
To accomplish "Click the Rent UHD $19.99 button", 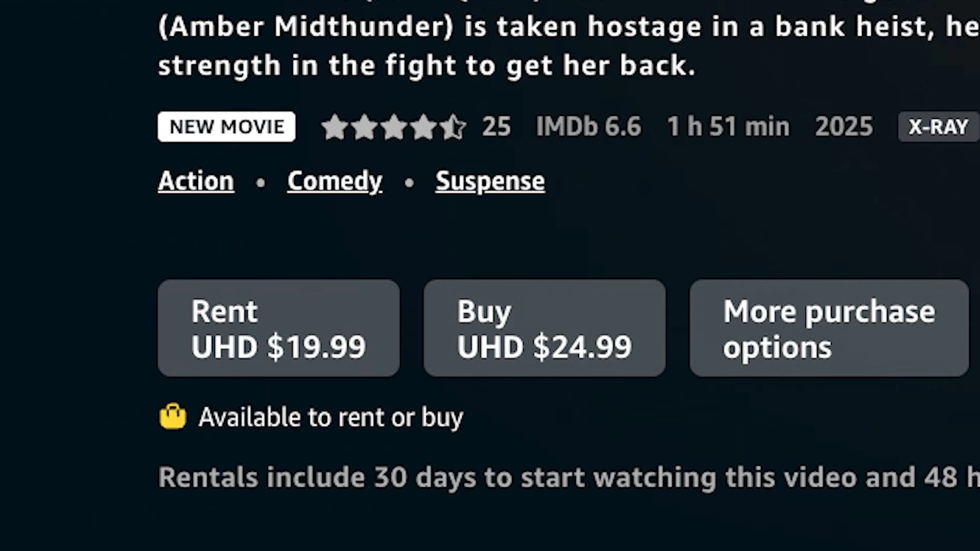I will tap(279, 328).
